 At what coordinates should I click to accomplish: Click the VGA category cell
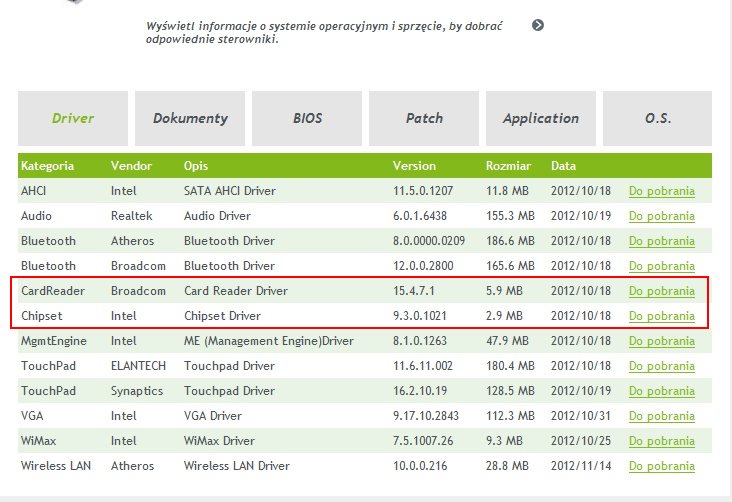tap(32, 416)
